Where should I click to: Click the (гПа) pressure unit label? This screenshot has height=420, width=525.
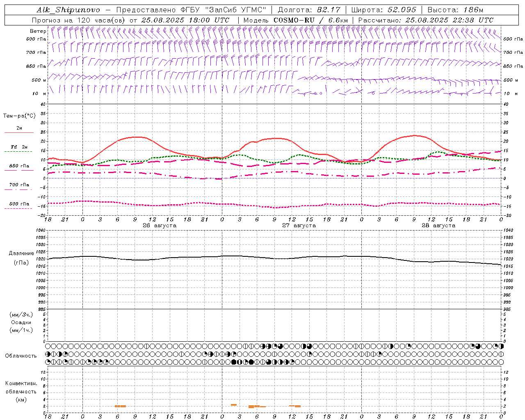click(x=21, y=263)
